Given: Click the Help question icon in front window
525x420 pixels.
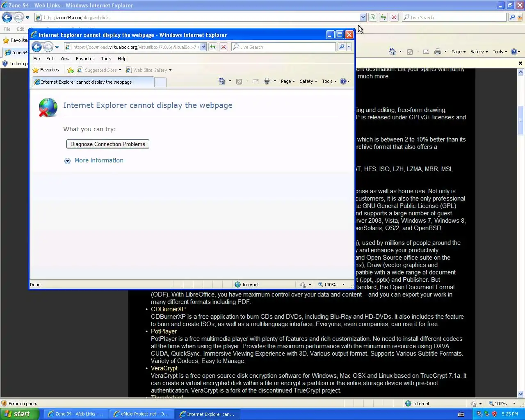Looking at the screenshot, I should pyautogui.click(x=343, y=81).
